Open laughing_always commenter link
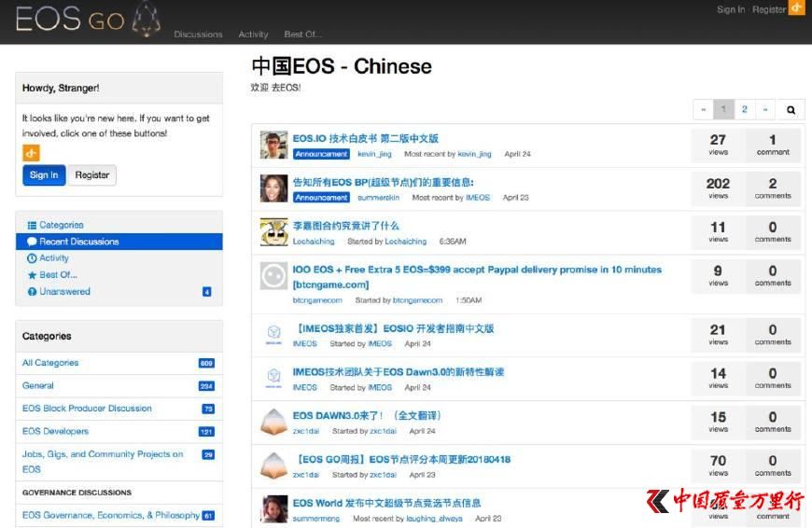812x528 pixels. [x=435, y=519]
